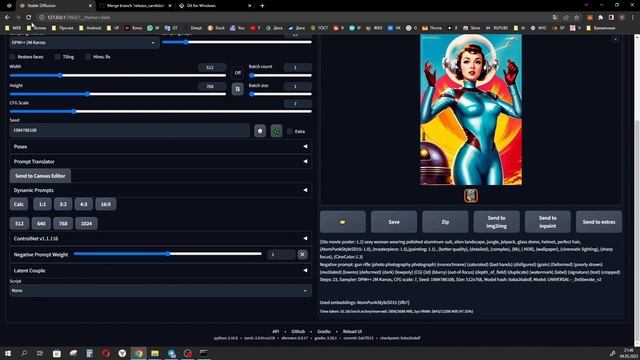Viewport: 640px width, 360px height.
Task: Switch to Merge branch browser tab
Action: click(135, 6)
